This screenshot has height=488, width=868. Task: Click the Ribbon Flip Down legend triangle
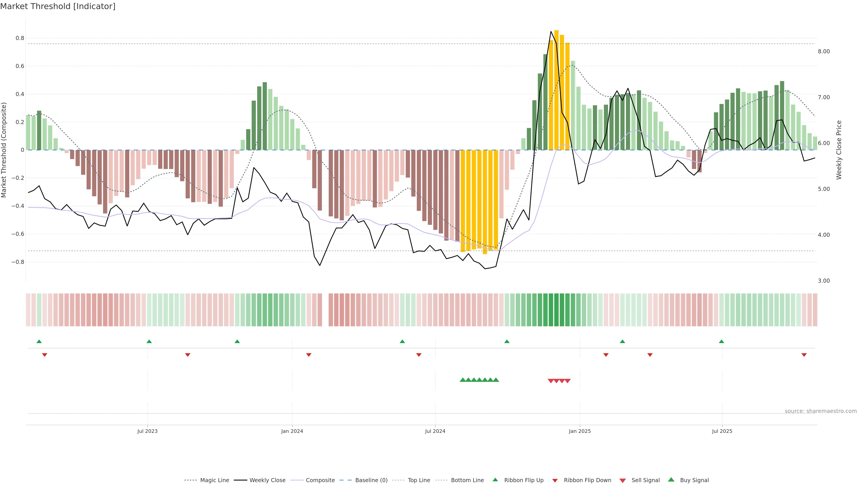555,481
